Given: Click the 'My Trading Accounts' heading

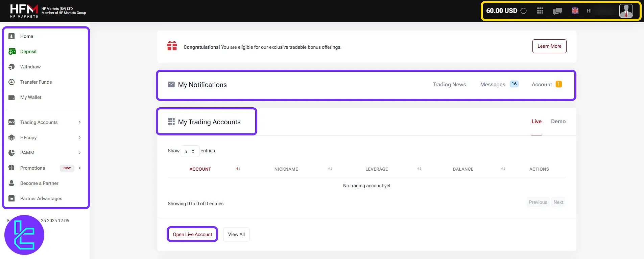Looking at the screenshot, I should (x=209, y=122).
